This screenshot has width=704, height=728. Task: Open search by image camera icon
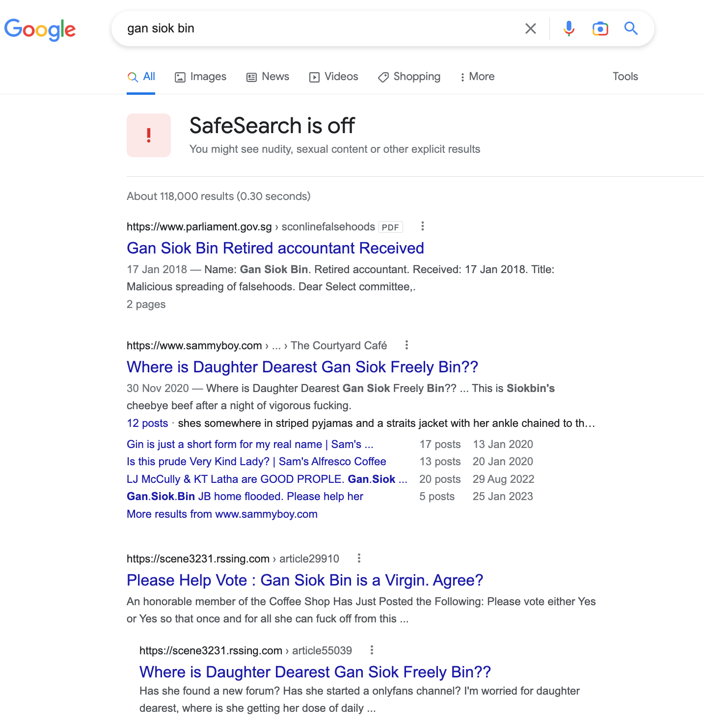[x=600, y=28]
